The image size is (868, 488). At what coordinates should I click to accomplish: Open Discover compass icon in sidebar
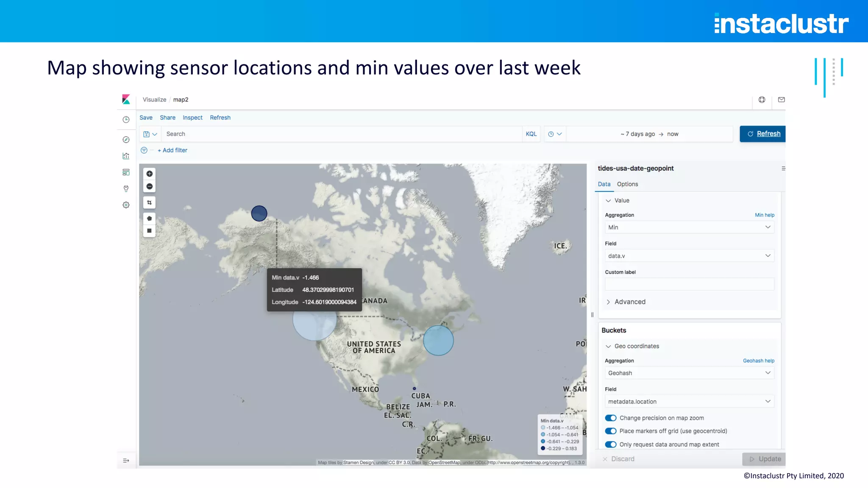pos(126,140)
